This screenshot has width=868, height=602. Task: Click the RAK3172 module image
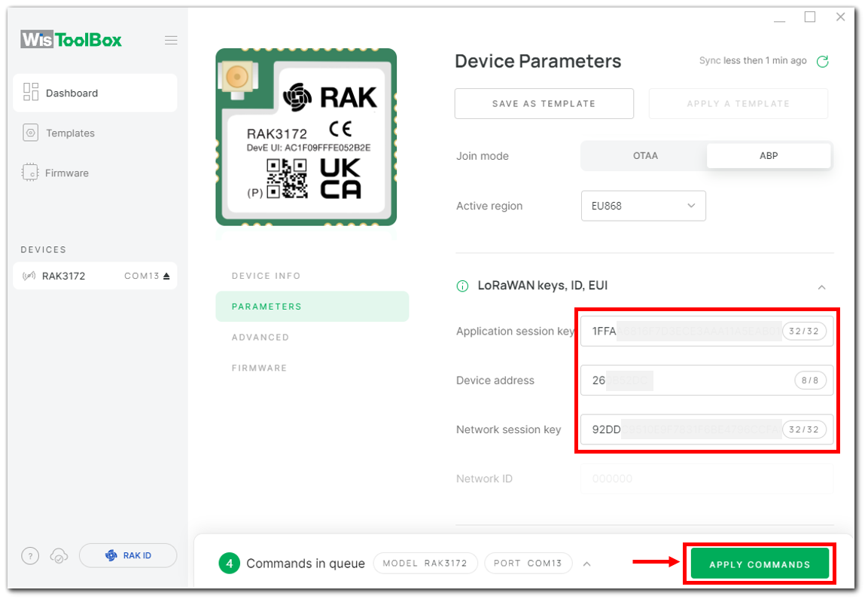point(306,137)
